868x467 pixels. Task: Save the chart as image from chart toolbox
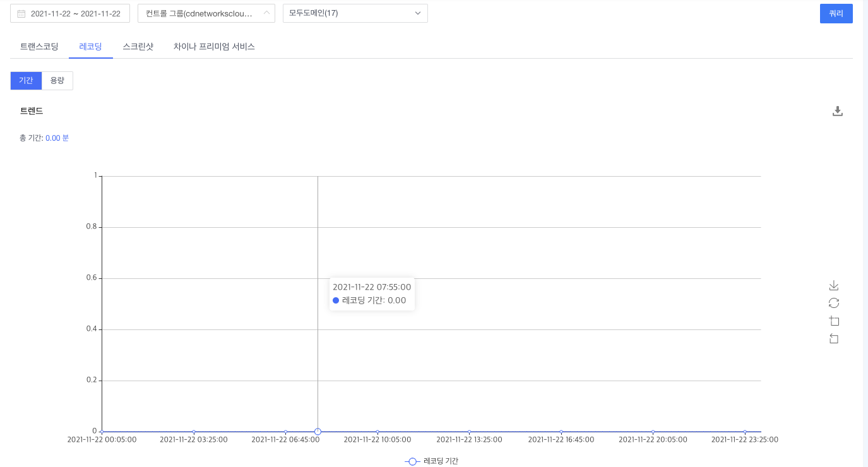pyautogui.click(x=833, y=285)
